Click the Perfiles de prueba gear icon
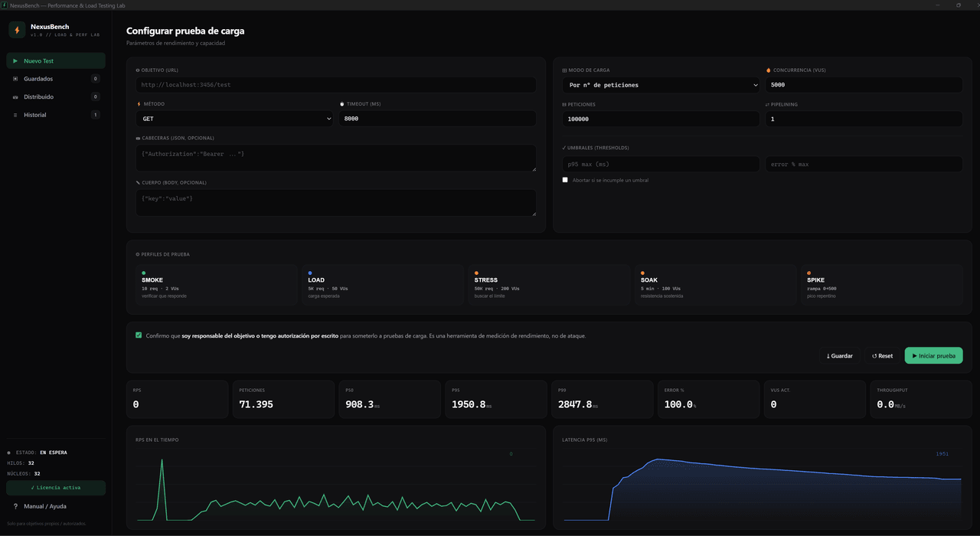The width and height of the screenshot is (980, 536). 137,254
